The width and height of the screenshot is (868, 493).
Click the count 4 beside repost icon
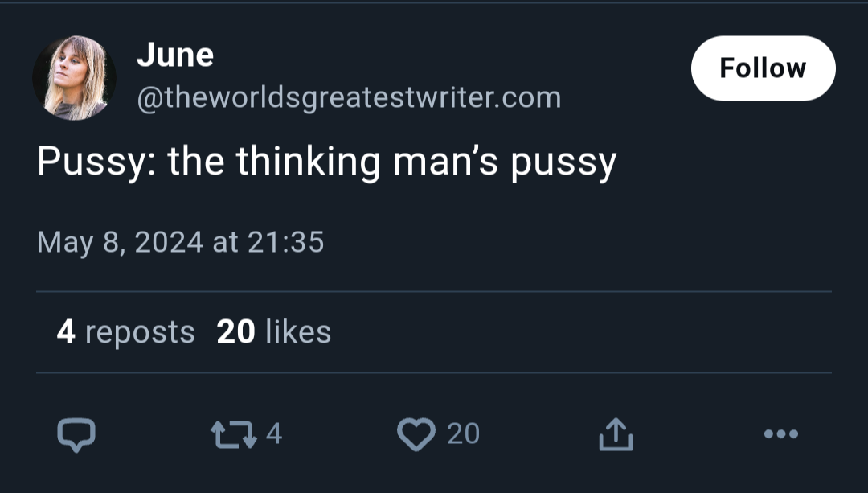coord(274,433)
